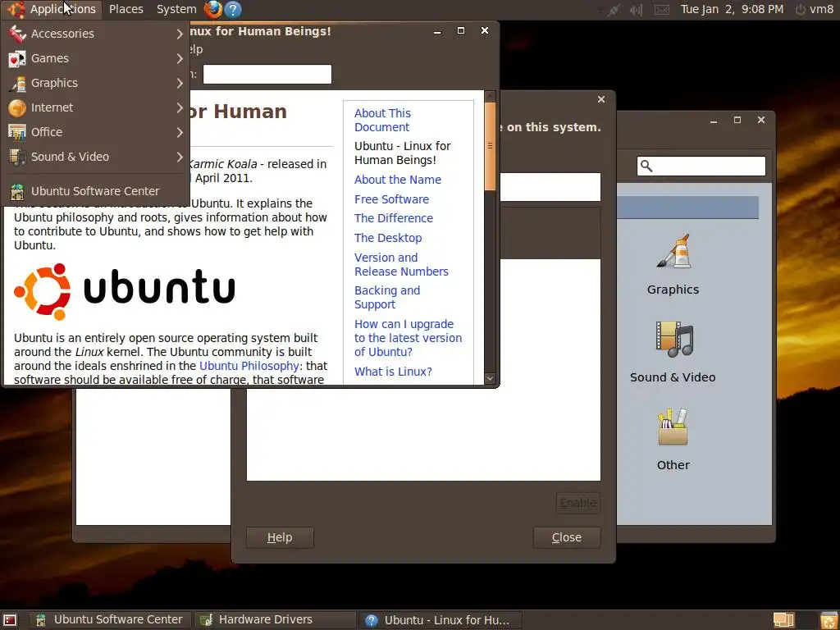This screenshot has width=840, height=630.
Task: Switch to Hardware Drivers taskbar button
Action: pos(275,620)
